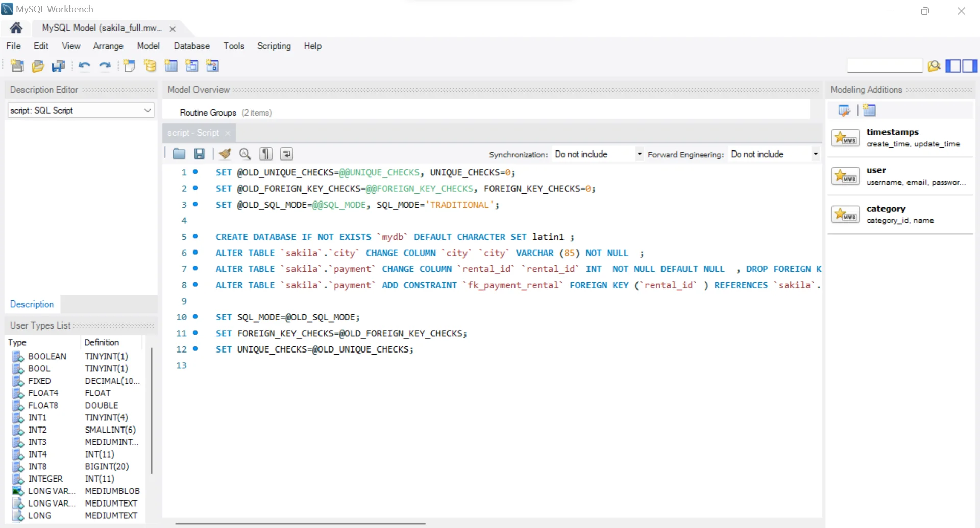Click the beautify script broom icon

[225, 154]
